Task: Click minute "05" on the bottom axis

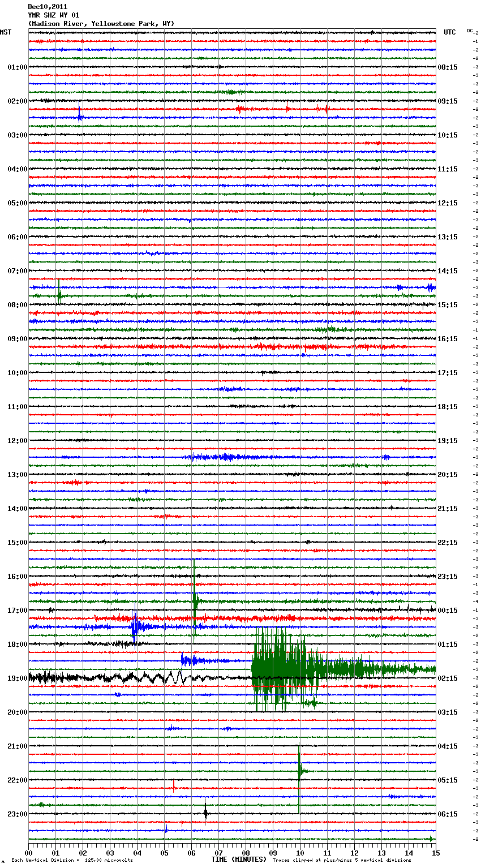Action: [164, 853]
